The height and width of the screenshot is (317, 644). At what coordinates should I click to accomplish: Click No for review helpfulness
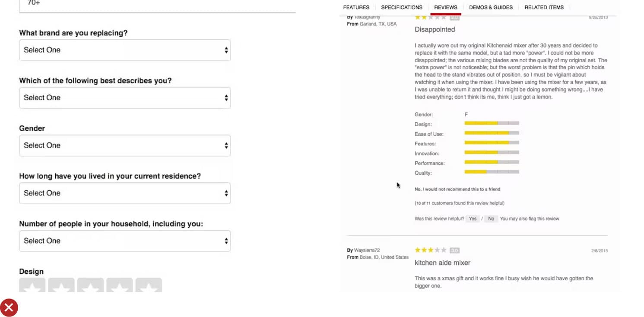491,219
